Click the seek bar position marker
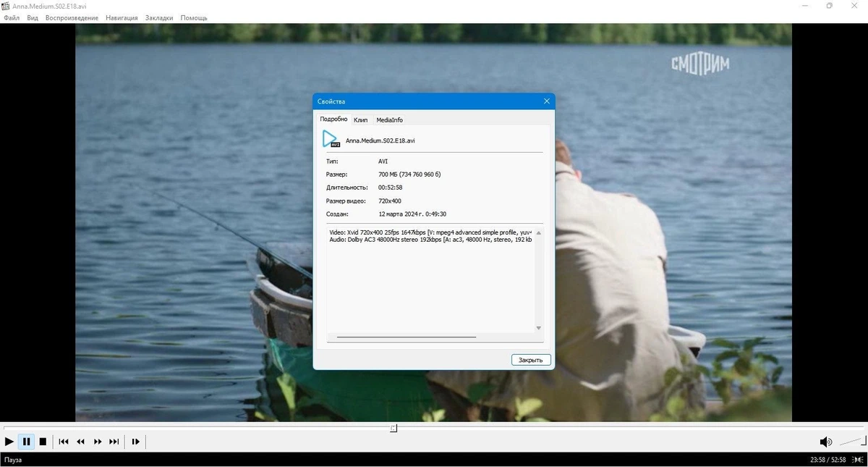This screenshot has width=868, height=467. tap(393, 428)
